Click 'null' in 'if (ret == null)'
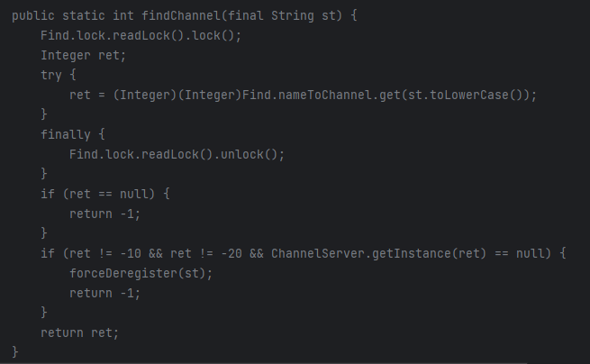 [133, 195]
